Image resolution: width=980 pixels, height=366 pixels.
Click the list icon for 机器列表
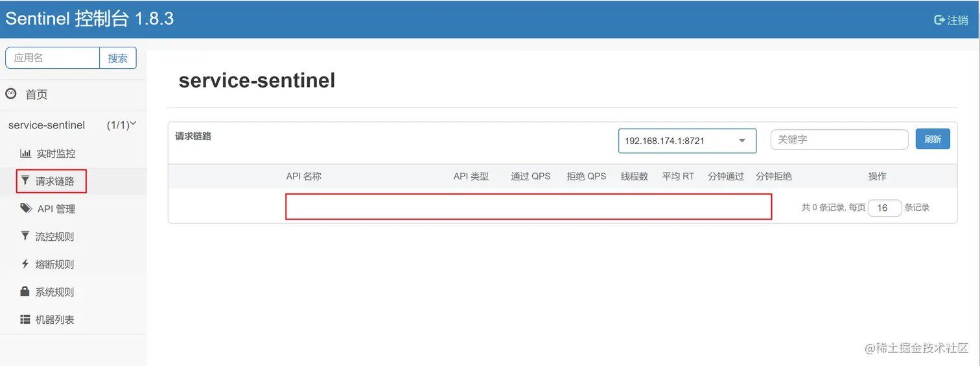click(25, 319)
